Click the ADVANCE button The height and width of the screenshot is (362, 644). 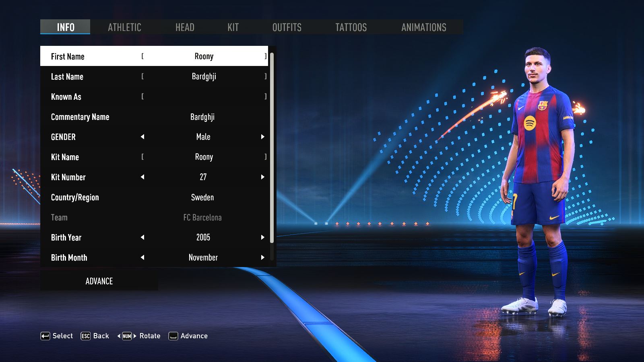tap(99, 281)
